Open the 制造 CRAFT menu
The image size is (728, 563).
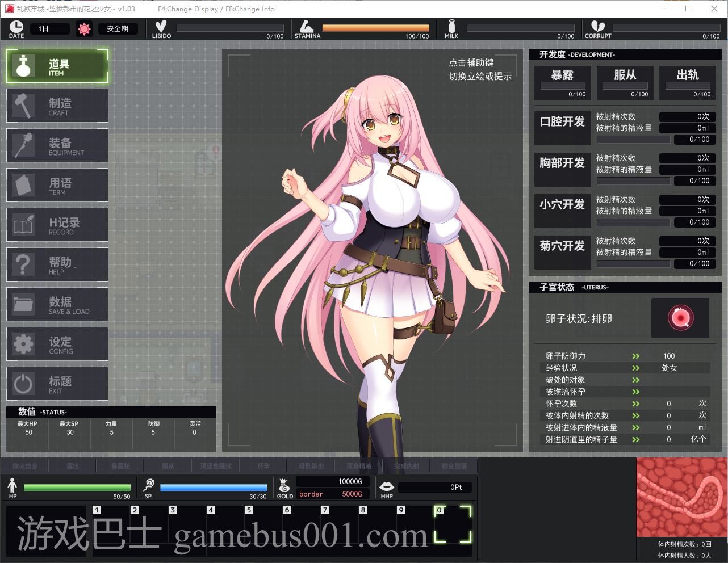click(x=57, y=106)
